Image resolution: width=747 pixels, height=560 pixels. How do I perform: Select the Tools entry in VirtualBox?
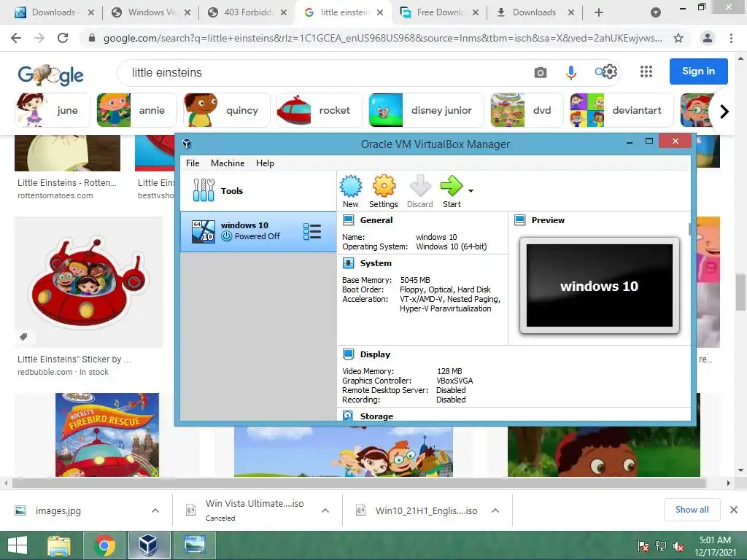click(x=258, y=191)
